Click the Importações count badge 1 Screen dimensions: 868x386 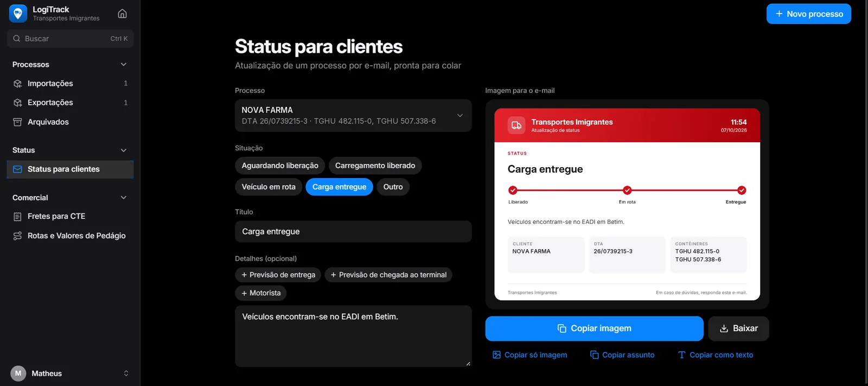(125, 84)
